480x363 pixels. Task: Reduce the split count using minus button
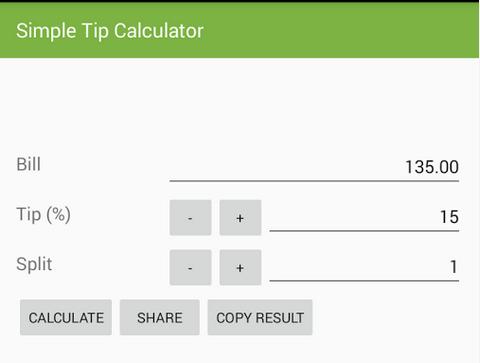[x=190, y=267]
